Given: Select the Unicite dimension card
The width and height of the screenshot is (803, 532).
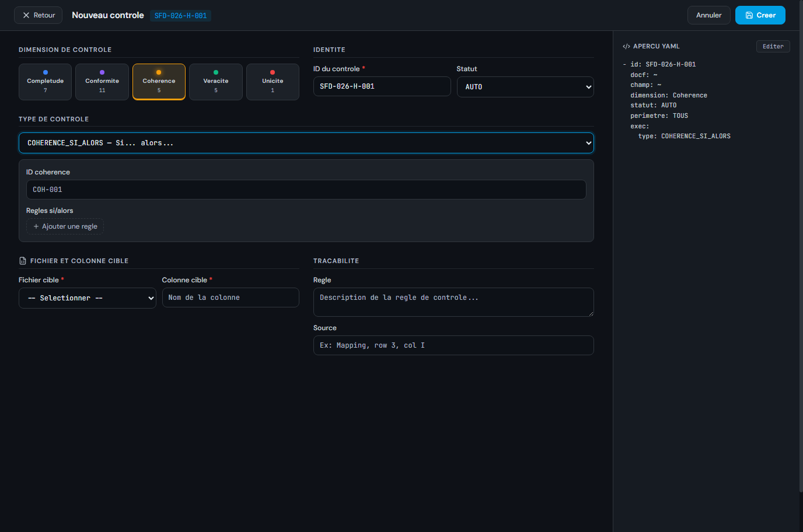Looking at the screenshot, I should pyautogui.click(x=273, y=82).
